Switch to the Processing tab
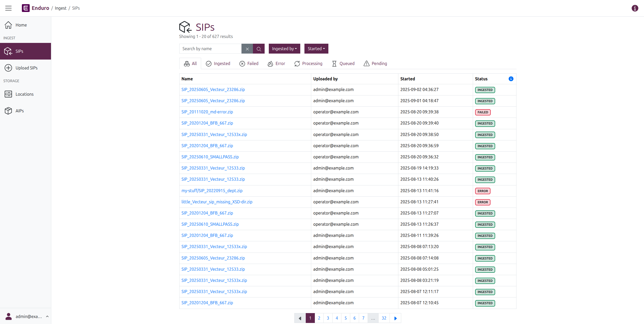 (308, 63)
